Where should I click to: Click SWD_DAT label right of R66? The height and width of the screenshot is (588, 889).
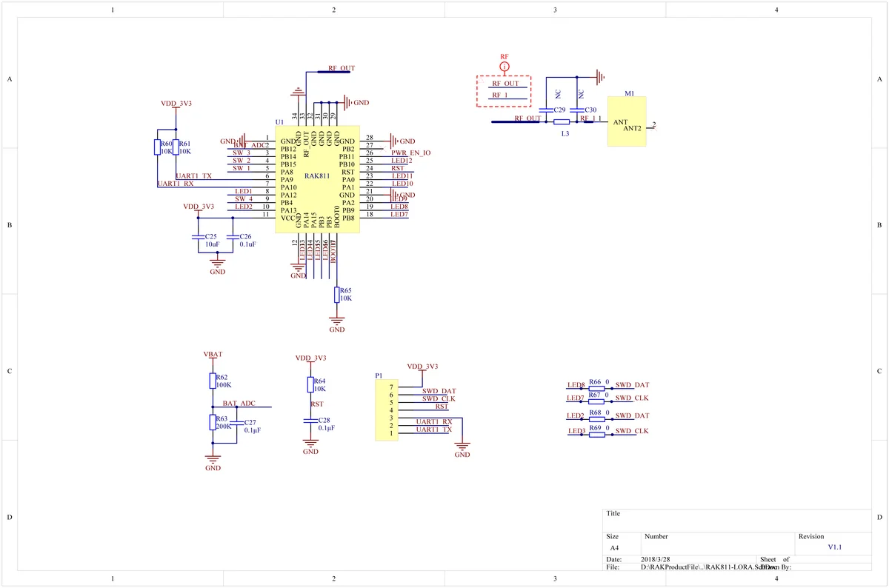click(x=632, y=385)
